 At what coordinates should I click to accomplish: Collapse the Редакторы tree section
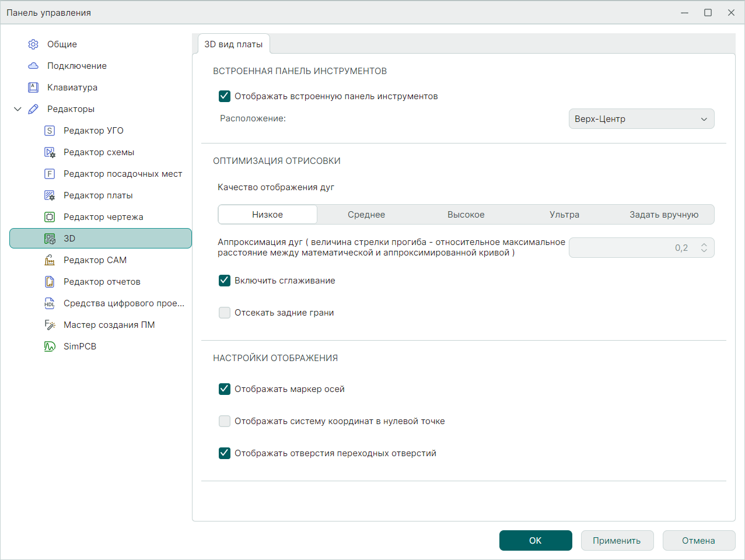coord(18,109)
